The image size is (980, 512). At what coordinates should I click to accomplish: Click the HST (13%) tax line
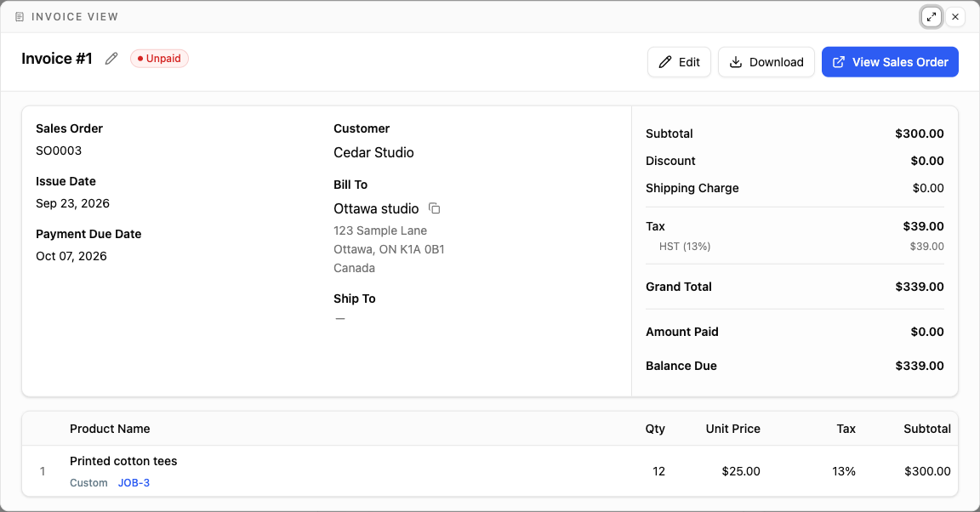(685, 247)
